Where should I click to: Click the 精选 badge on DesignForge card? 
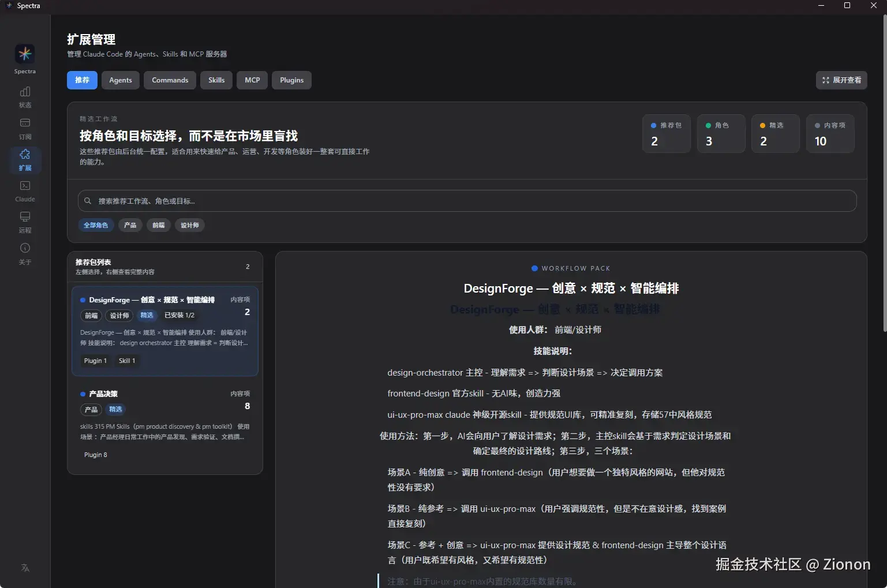pyautogui.click(x=147, y=316)
